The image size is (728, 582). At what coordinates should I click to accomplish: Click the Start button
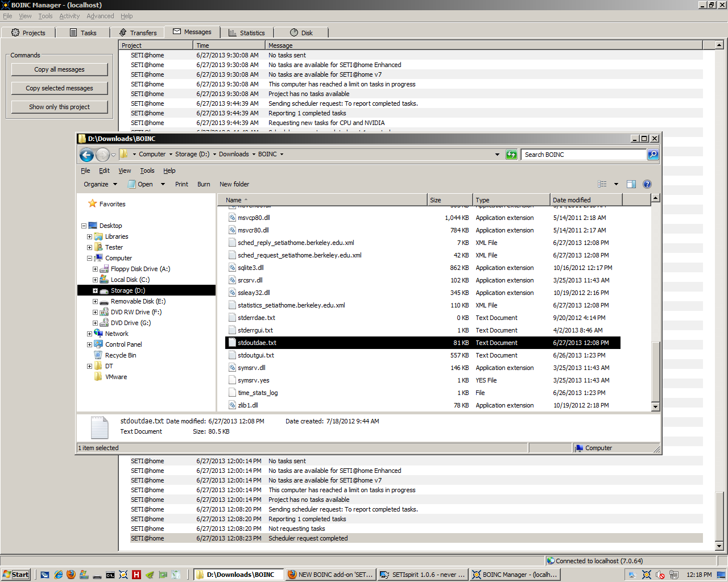[16, 575]
